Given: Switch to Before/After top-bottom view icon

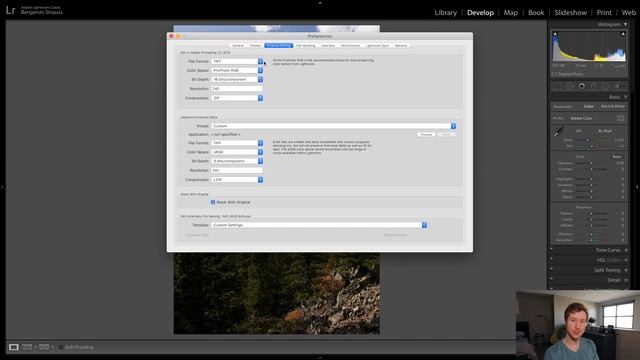Looking at the screenshot, I should point(44,347).
